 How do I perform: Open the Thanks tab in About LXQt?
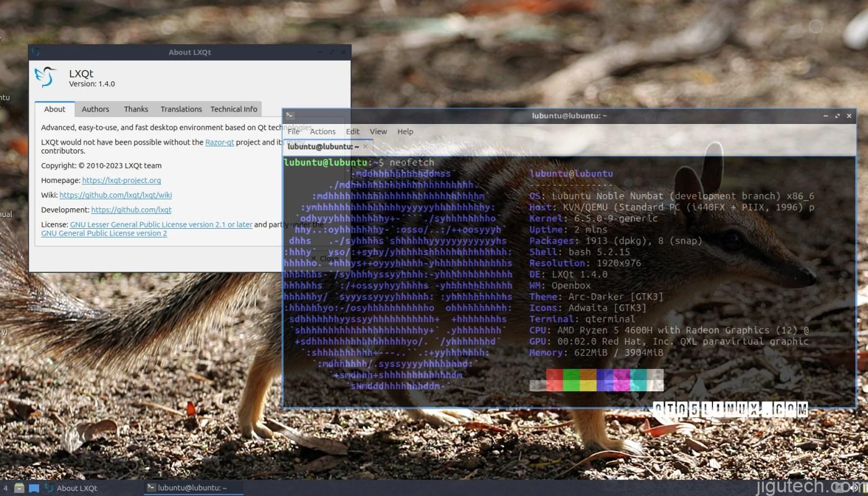coord(136,109)
